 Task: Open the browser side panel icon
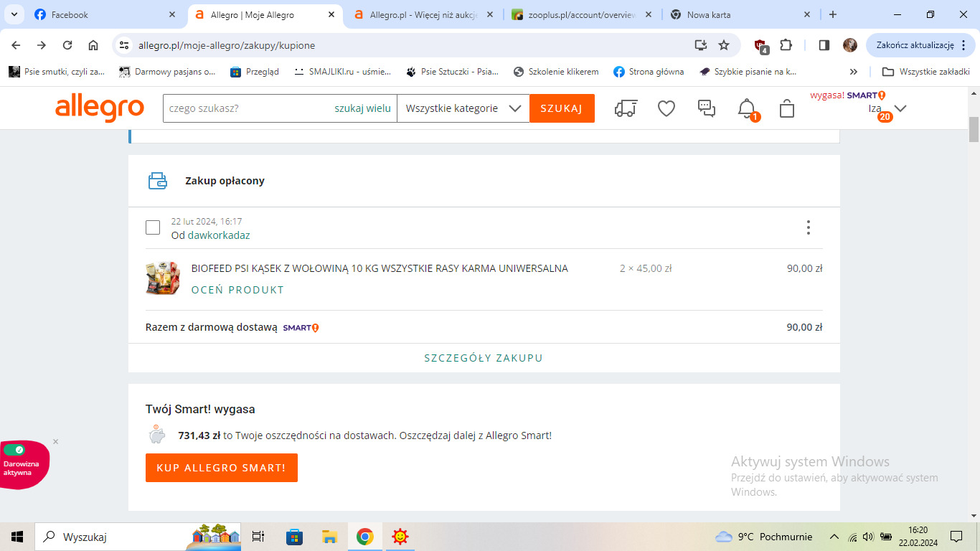point(824,45)
